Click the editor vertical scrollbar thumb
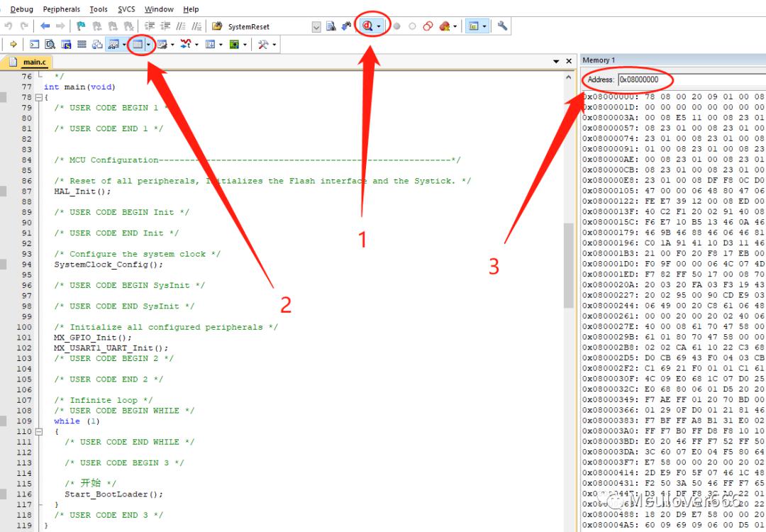The image size is (766, 532). [568, 266]
